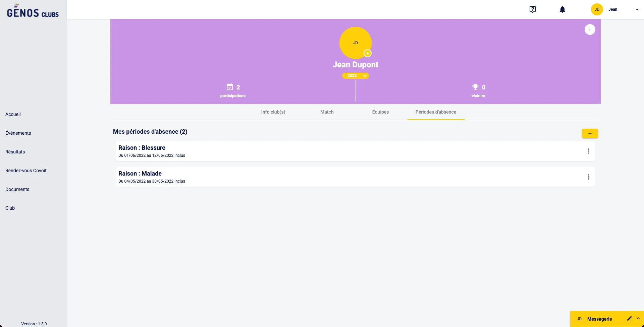Screen dimensions: 644x327
Task: Click the GENOS Clubs logo
Action: pos(33,11)
